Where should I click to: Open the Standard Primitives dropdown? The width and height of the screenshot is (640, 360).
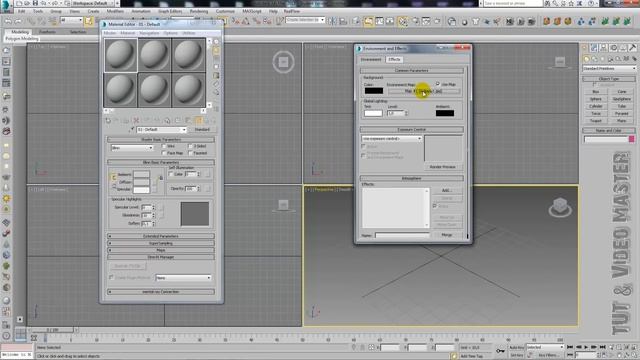click(609, 68)
